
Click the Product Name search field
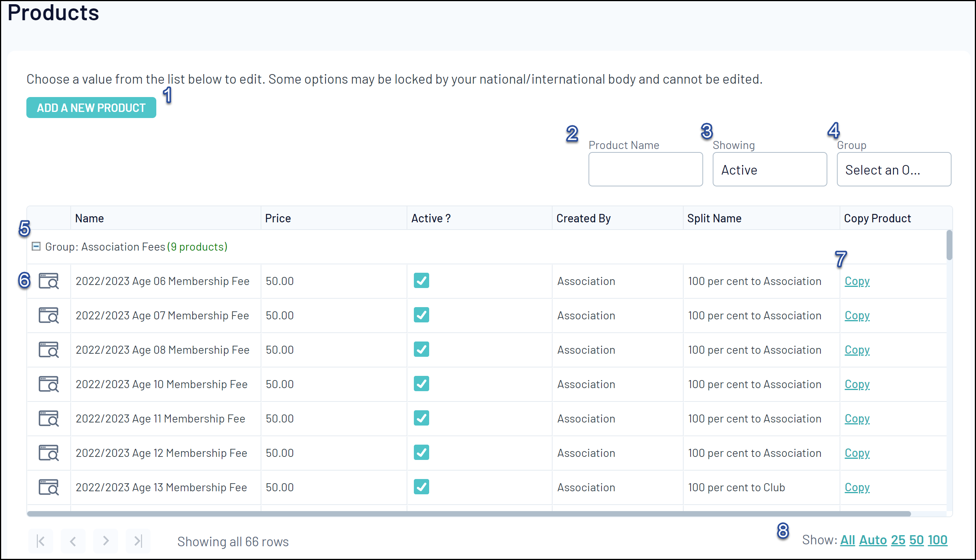click(645, 170)
